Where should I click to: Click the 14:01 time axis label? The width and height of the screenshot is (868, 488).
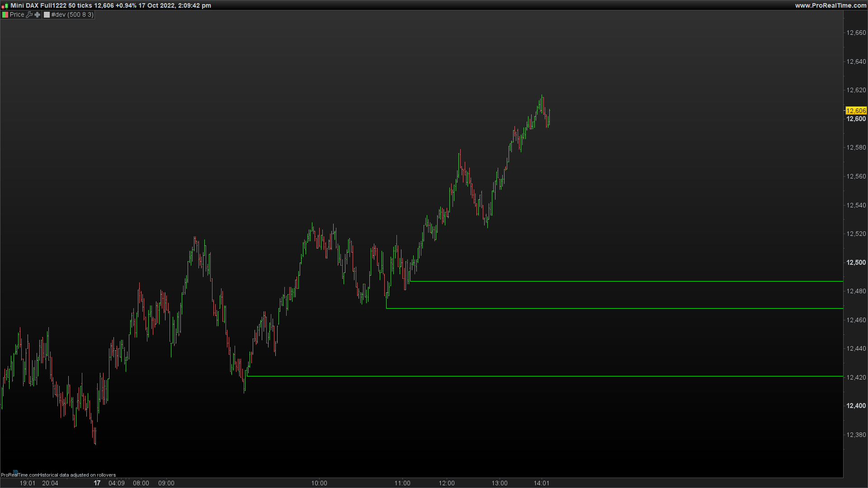pos(541,483)
